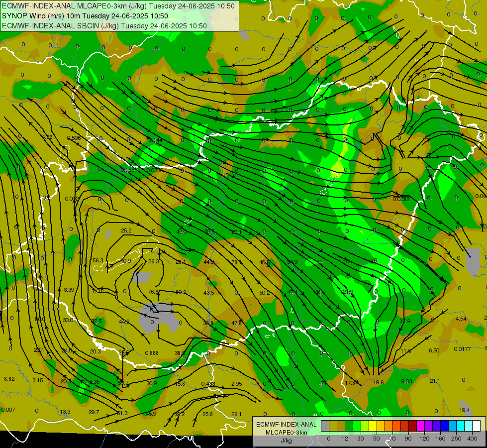Click the map value 19.4
Image resolution: width=487 pixels, height=448 pixels.
click(x=464, y=410)
